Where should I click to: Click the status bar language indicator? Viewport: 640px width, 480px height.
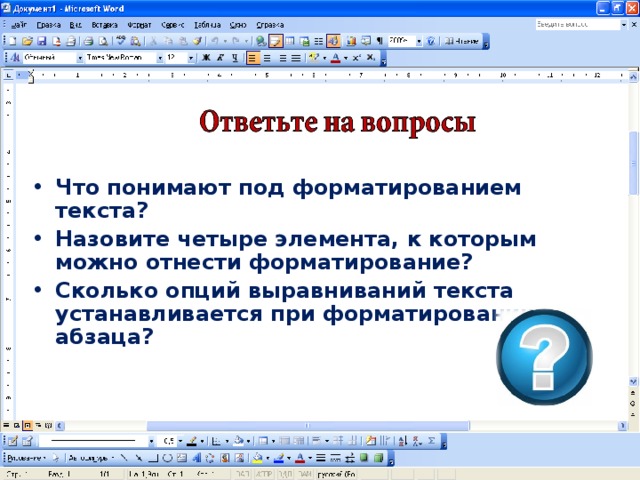click(x=336, y=474)
